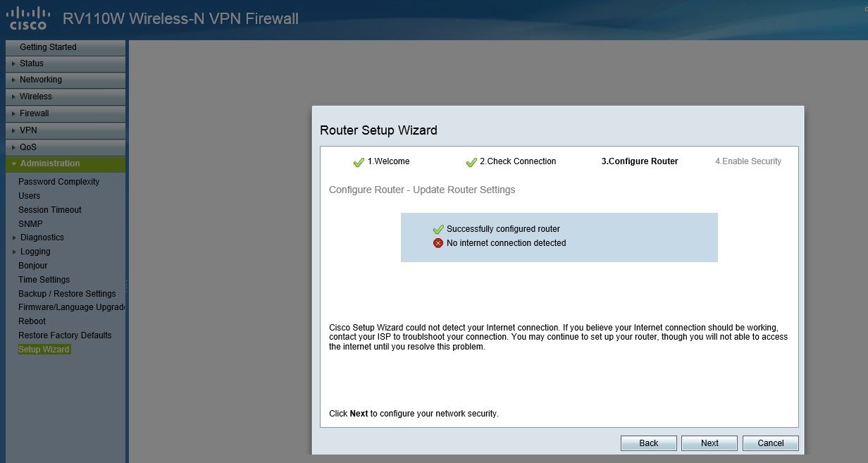868x463 pixels.
Task: Click the Cisco logo in header
Action: click(28, 18)
